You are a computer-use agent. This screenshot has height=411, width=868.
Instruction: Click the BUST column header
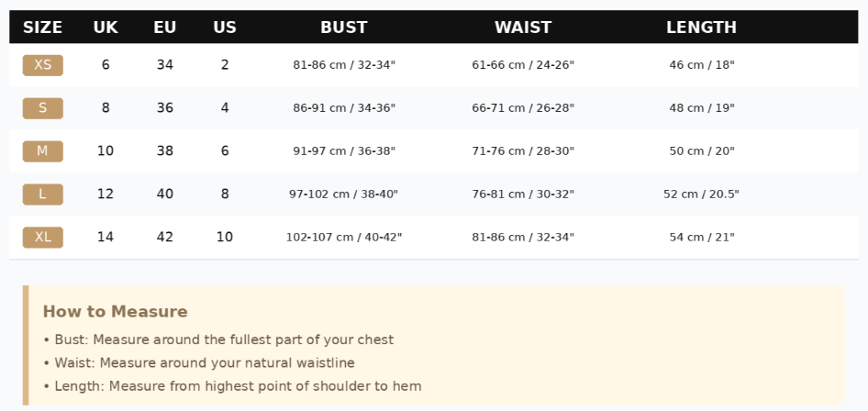coord(344,28)
